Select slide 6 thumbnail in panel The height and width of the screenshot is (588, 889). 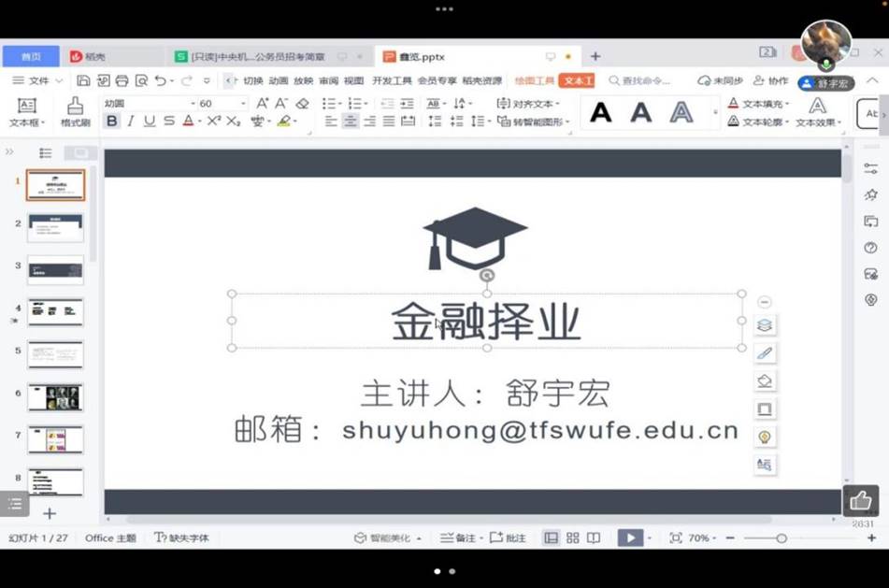[x=55, y=397]
